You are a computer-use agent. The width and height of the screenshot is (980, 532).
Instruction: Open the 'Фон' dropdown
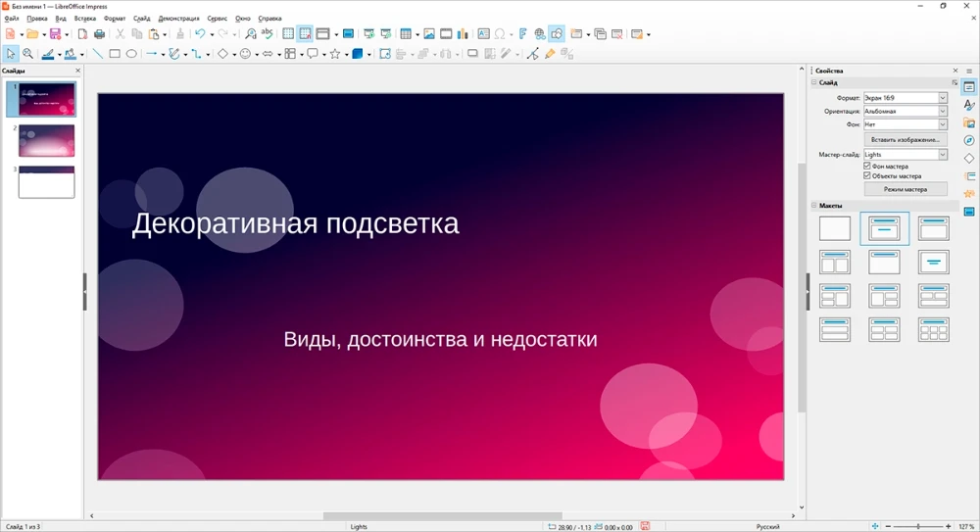coord(905,124)
